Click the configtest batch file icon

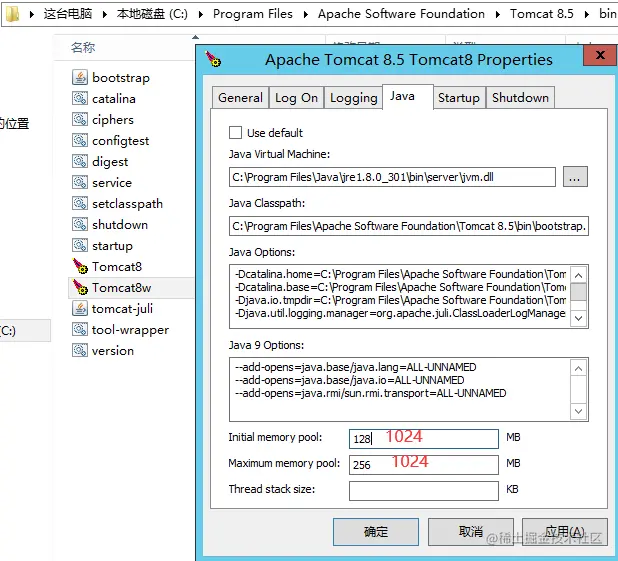pos(80,140)
